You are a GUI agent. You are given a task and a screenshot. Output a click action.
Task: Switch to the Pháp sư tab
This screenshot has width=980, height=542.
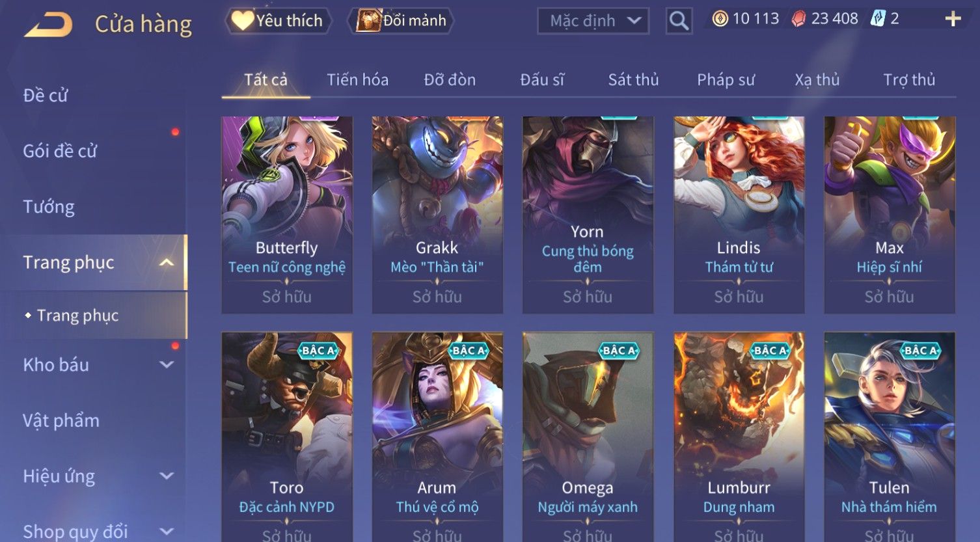(x=726, y=80)
